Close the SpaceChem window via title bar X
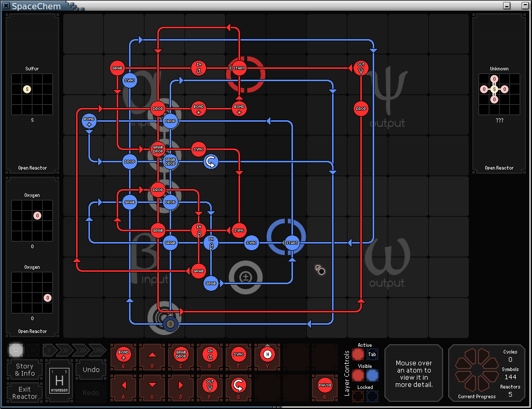Image resolution: width=532 pixels, height=409 pixels. (x=6, y=6)
